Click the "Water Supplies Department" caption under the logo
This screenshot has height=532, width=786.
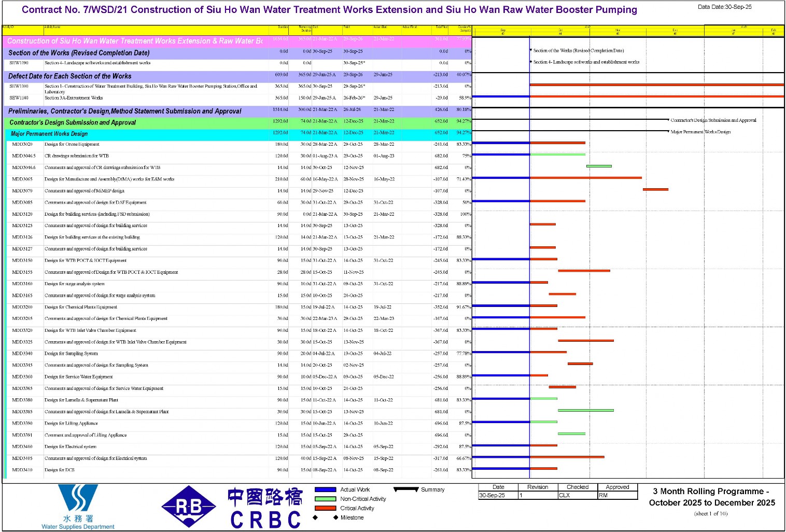(x=78, y=527)
